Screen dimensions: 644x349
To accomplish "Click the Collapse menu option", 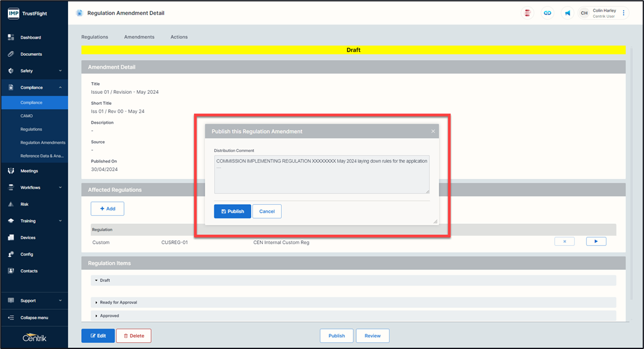I will [x=34, y=318].
